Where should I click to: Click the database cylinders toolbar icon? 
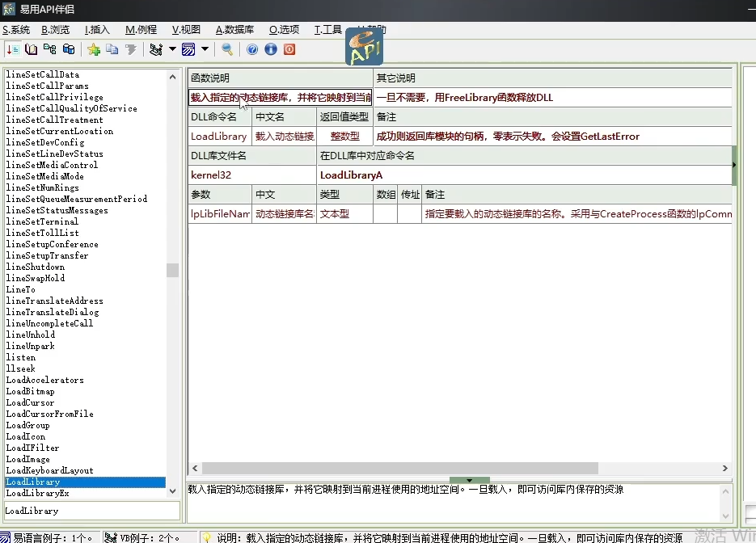[69, 49]
